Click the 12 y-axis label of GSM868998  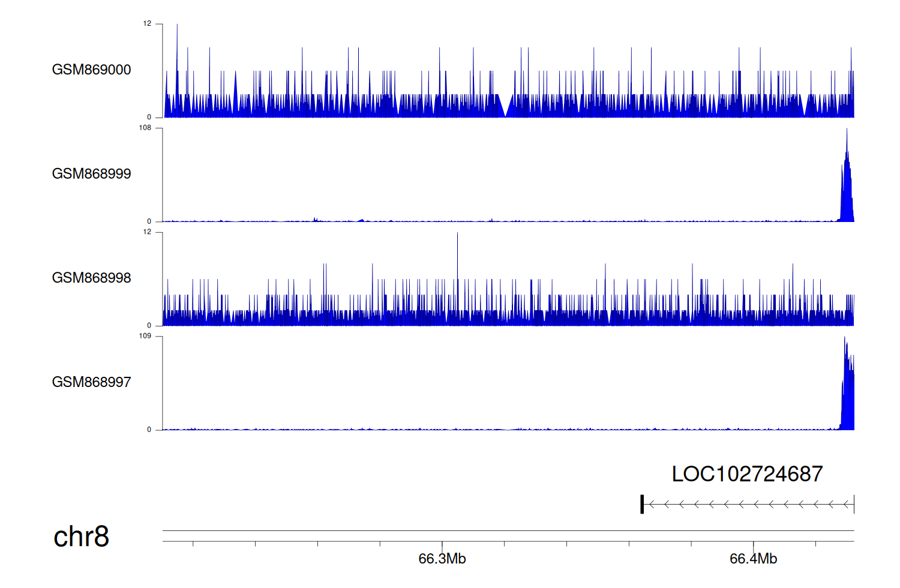(x=147, y=232)
